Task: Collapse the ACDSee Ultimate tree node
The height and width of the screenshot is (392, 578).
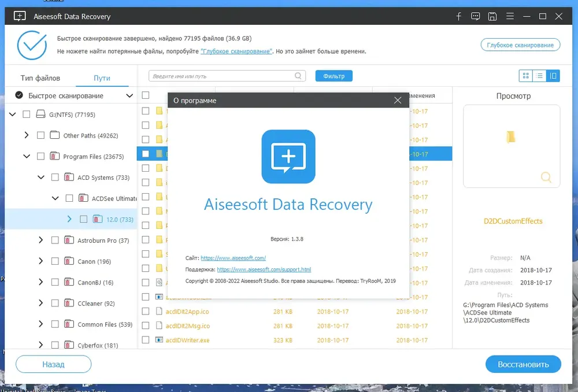Action: coord(55,198)
